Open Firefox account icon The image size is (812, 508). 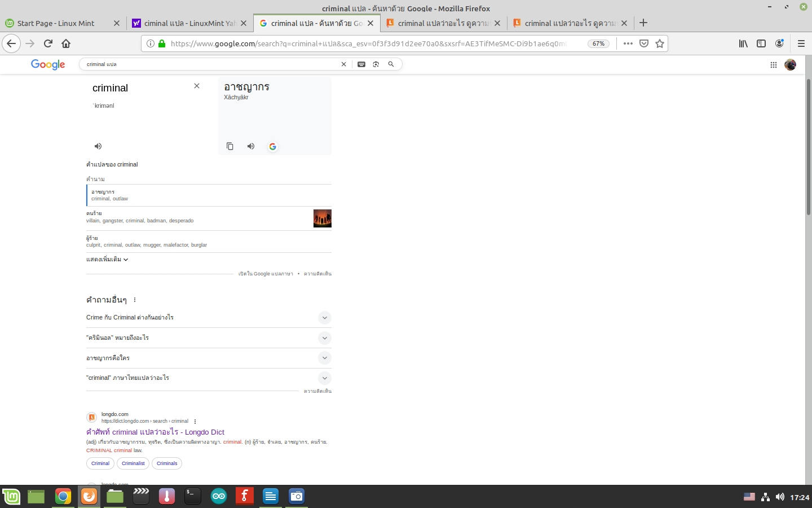(x=779, y=43)
